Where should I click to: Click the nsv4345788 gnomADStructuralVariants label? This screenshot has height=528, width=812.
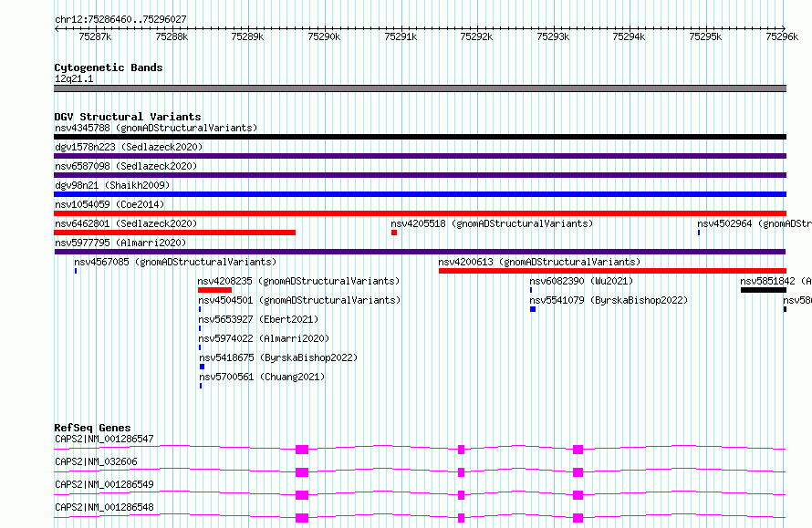tap(156, 128)
